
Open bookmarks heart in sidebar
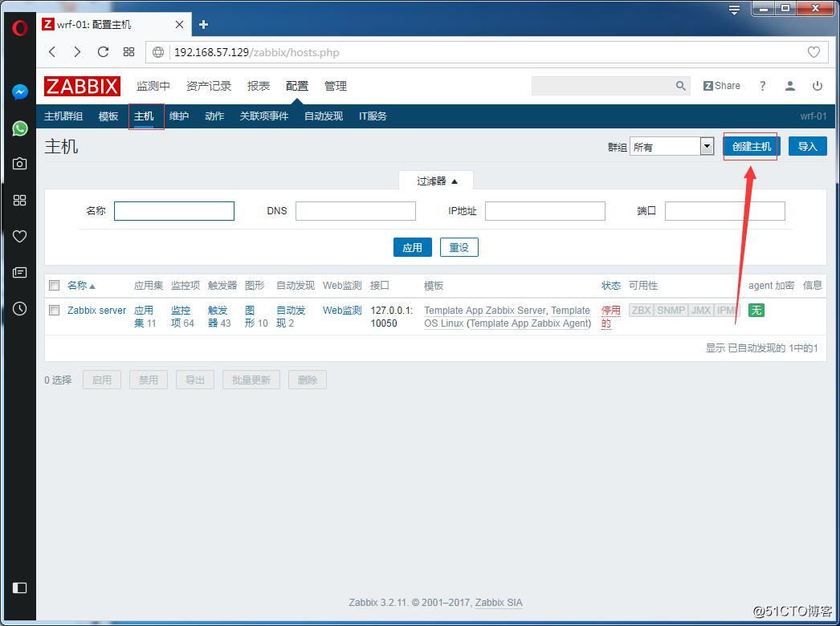point(20,236)
